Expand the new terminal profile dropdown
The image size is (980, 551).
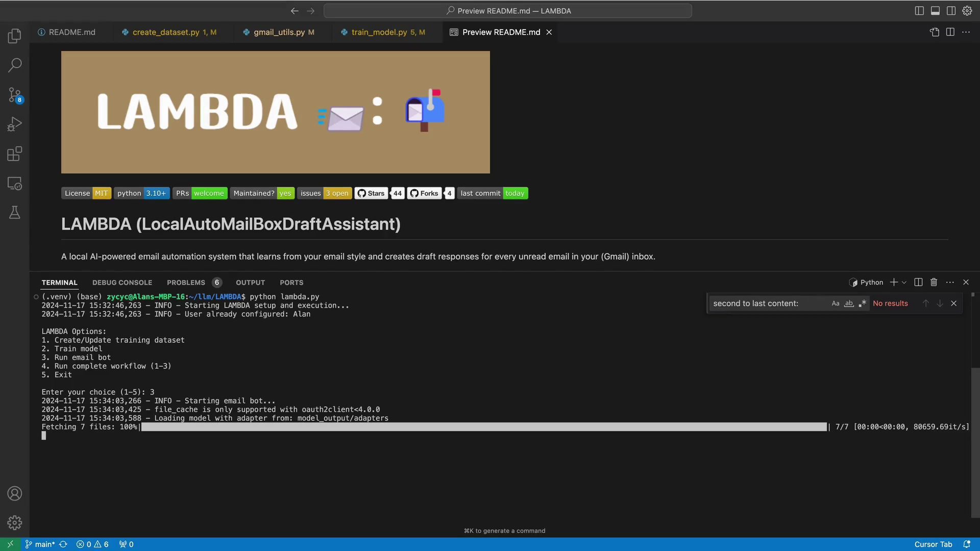click(x=904, y=283)
